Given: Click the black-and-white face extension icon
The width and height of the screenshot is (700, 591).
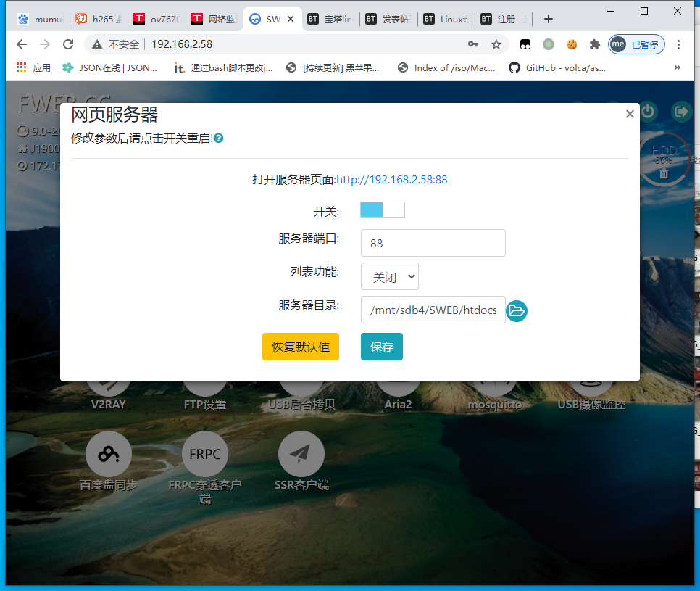Looking at the screenshot, I should coord(525,44).
